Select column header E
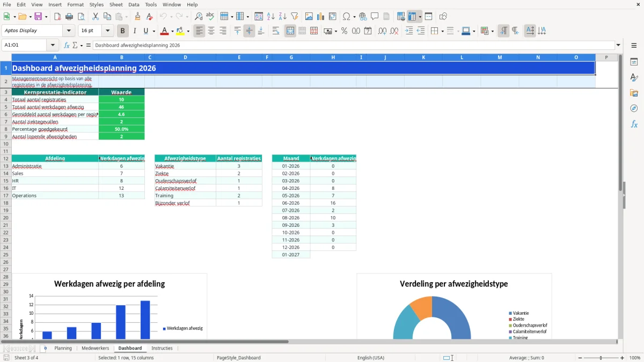The image size is (644, 362). 239,57
